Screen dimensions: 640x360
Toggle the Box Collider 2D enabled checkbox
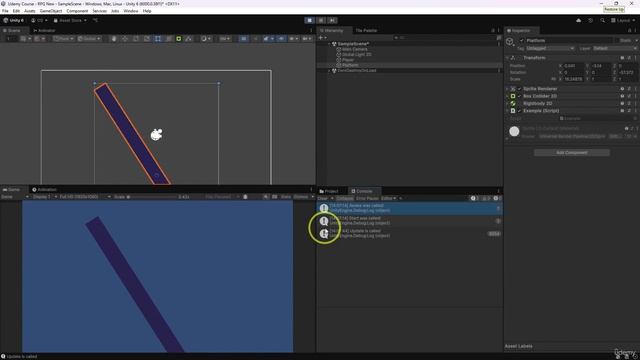[520, 96]
